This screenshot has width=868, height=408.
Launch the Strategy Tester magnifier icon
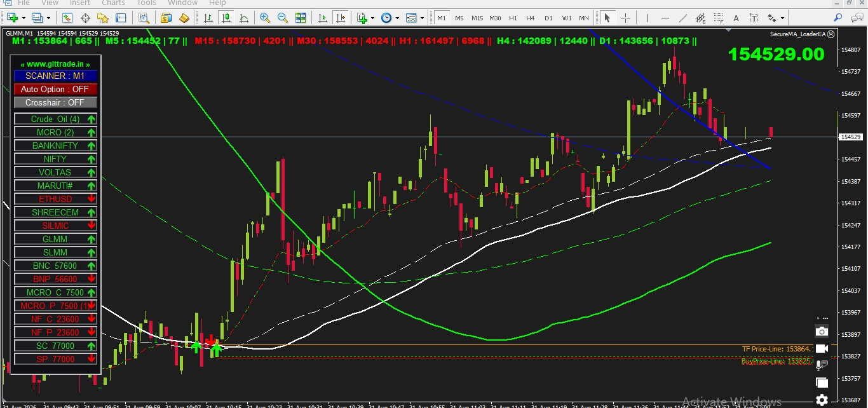[x=144, y=18]
